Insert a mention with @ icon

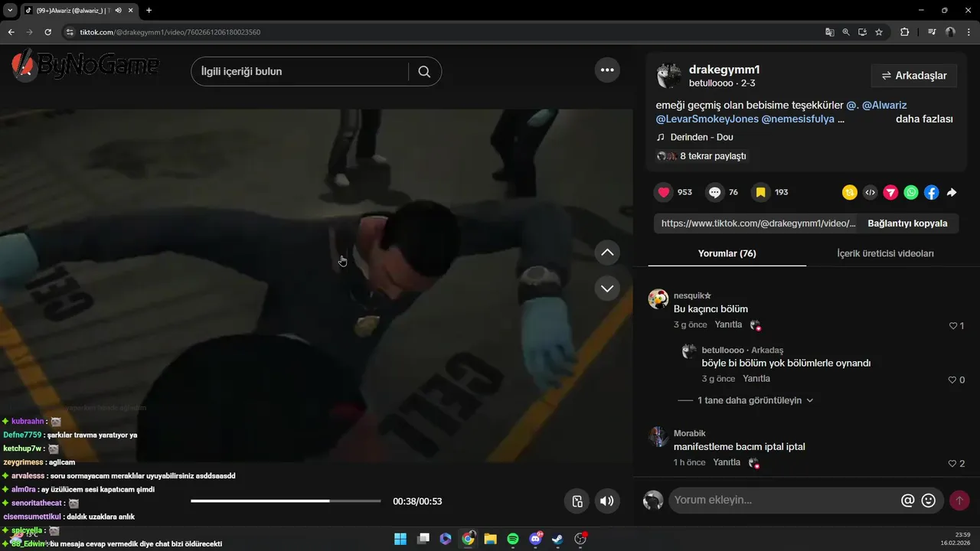tap(908, 500)
